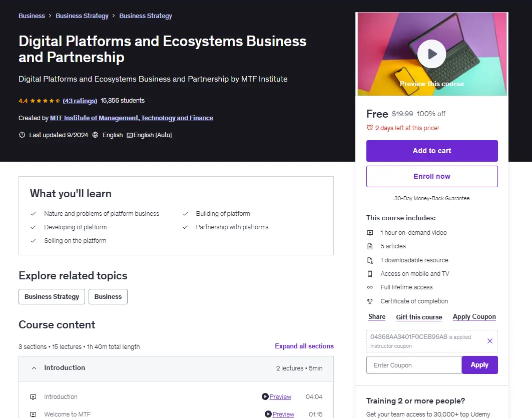Click the video icon beside on-demand video
The image size is (532, 418).
370,233
